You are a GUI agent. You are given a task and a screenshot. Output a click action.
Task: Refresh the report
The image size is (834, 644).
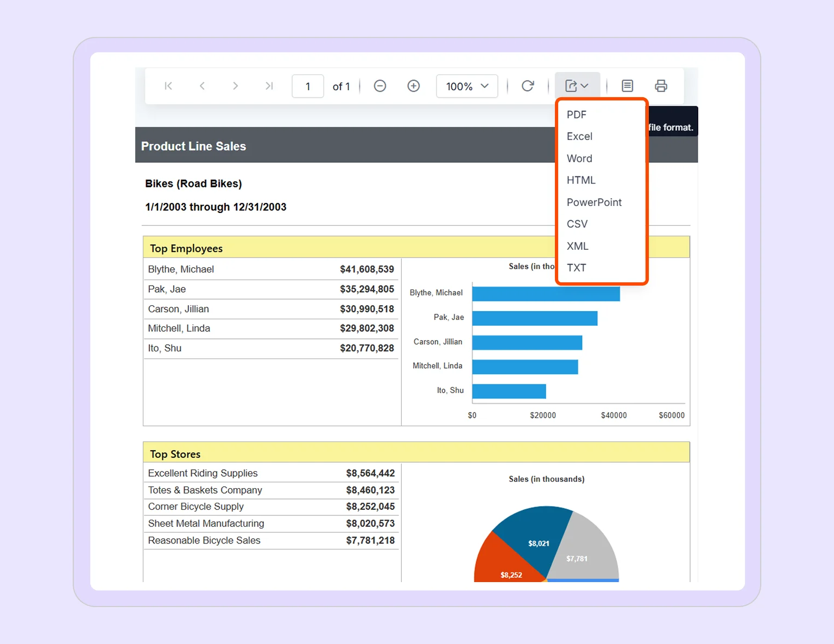(x=527, y=86)
